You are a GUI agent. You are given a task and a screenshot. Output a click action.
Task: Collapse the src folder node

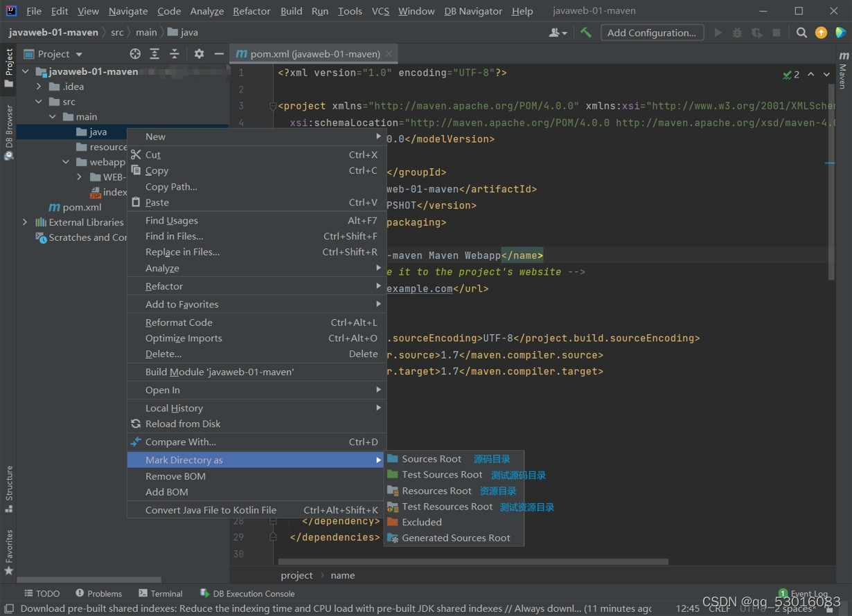[x=39, y=102]
